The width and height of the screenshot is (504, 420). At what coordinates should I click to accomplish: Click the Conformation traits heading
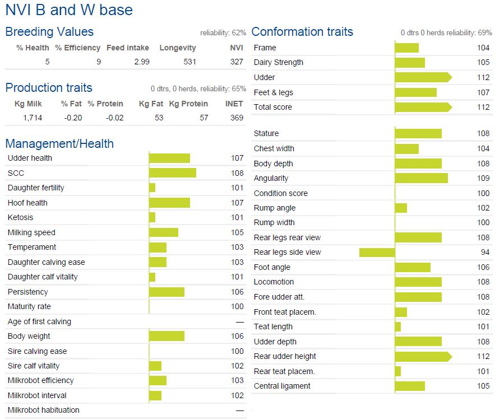pos(302,32)
